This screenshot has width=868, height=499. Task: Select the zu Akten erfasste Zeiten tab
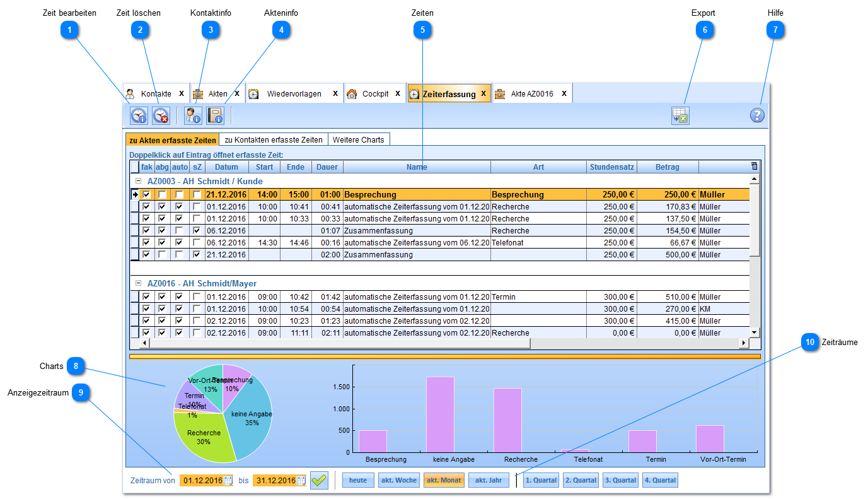click(x=172, y=140)
